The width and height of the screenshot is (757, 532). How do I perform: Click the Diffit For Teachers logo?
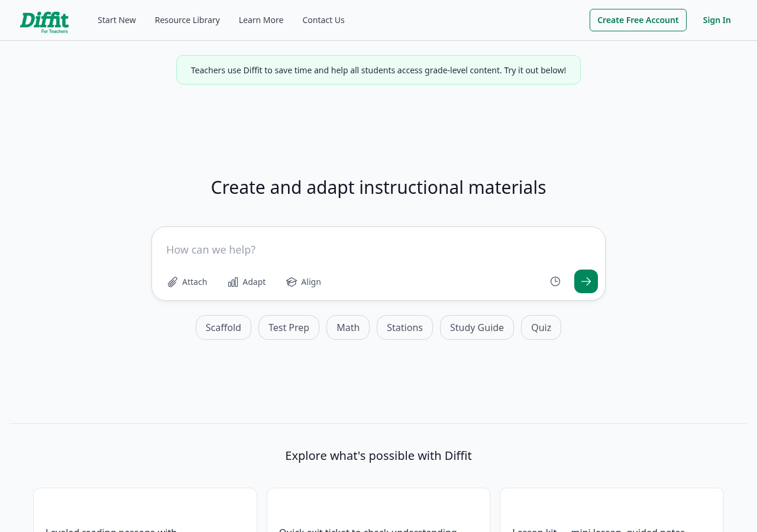[x=44, y=22]
